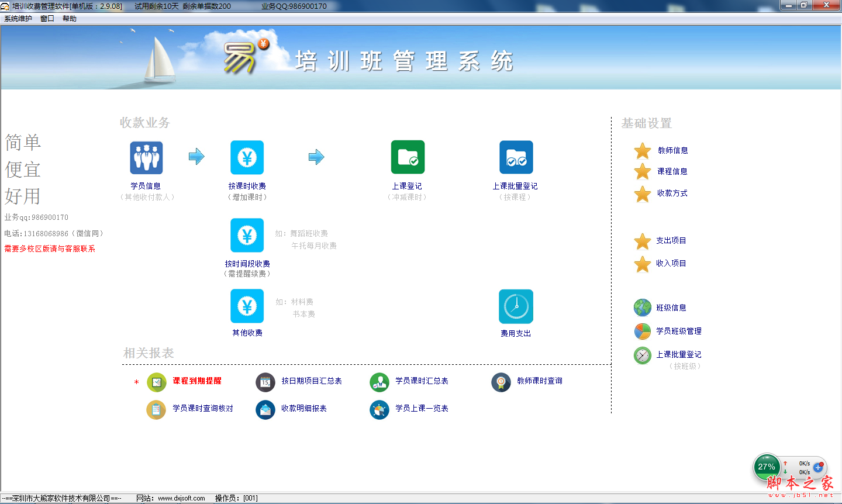This screenshot has height=504, width=842.
Task: Click the calendar icon beside 按日期项目汇总表
Action: point(265,382)
